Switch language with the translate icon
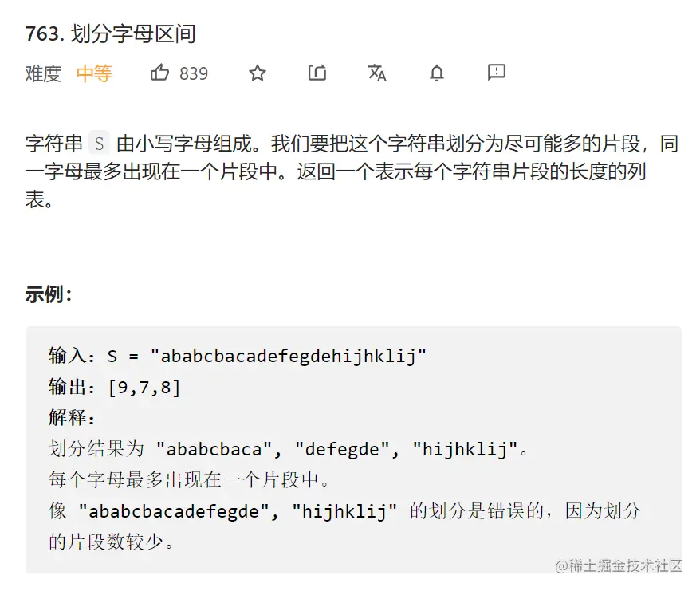This screenshot has height=591, width=700. [x=377, y=73]
